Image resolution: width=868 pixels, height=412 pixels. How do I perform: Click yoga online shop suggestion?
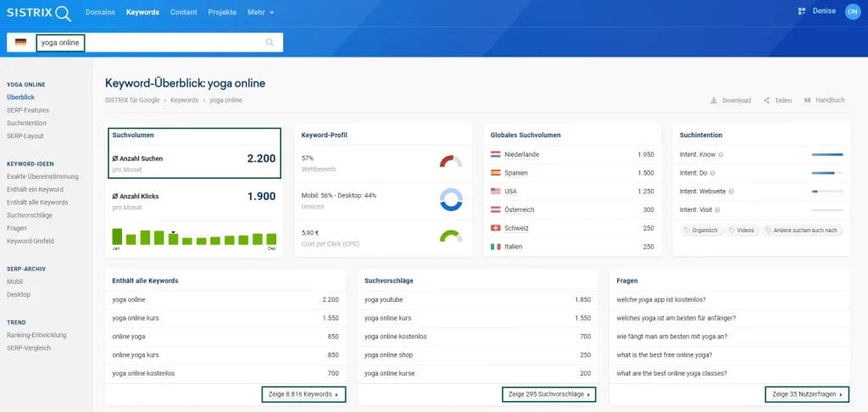388,355
